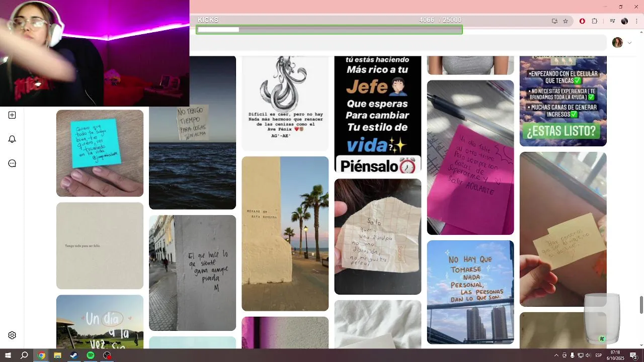The height and width of the screenshot is (362, 644).
Task: Open the taskbar clock showing 07:18
Action: 615,355
